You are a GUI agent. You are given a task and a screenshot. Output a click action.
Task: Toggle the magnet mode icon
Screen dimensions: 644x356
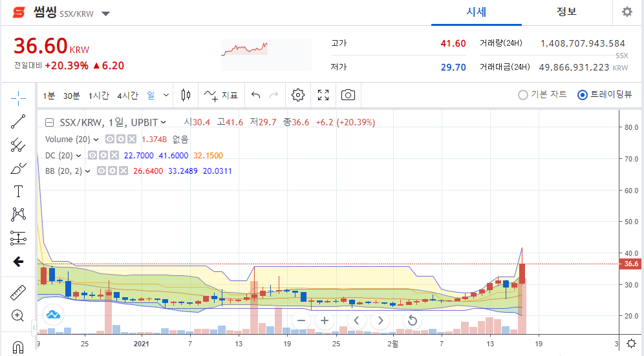pyautogui.click(x=18, y=348)
